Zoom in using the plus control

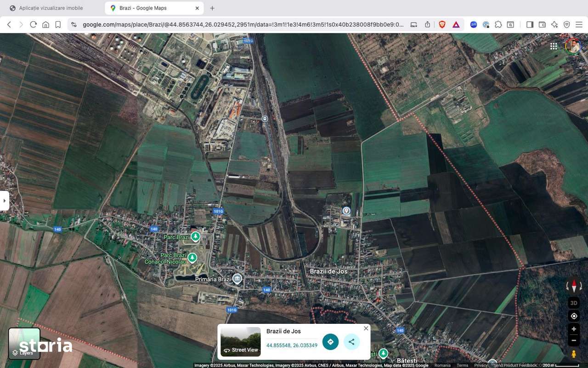point(573,328)
